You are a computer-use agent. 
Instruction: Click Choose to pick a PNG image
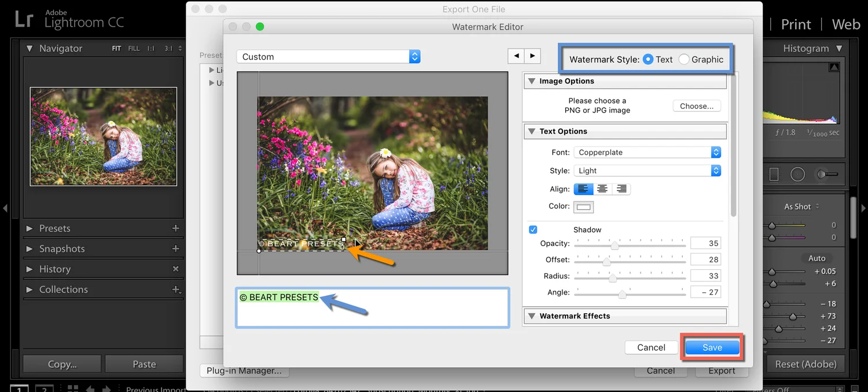coord(696,105)
